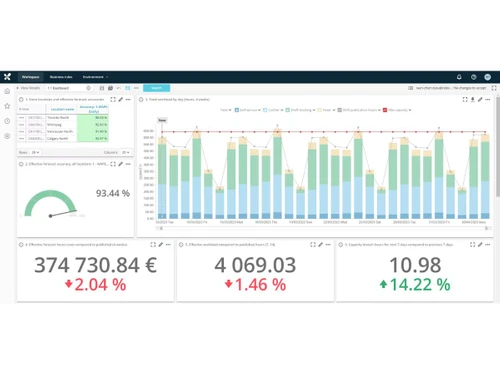Click right handle of chart range slider
The height and width of the screenshot is (375, 500).
click(x=486, y=228)
